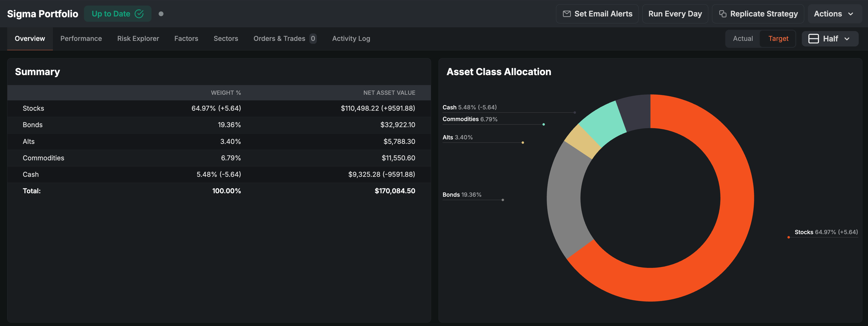Click the Replicate Strategy button
868x326 pixels.
click(x=758, y=14)
